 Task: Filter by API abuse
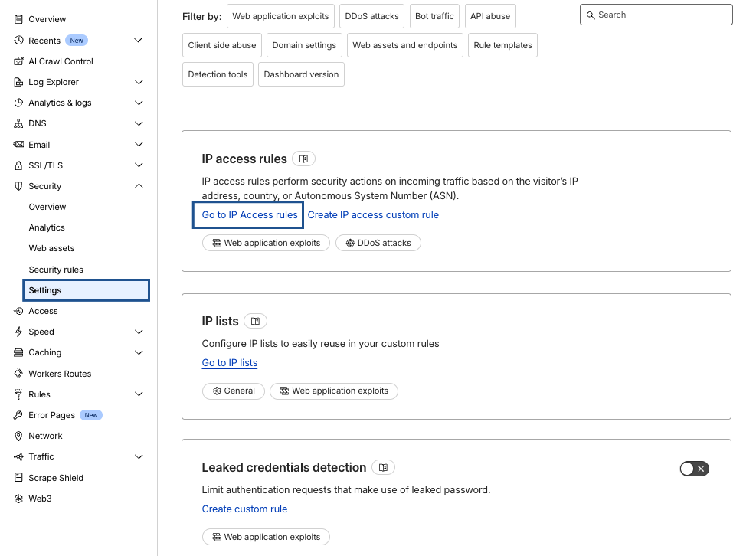pos(490,16)
